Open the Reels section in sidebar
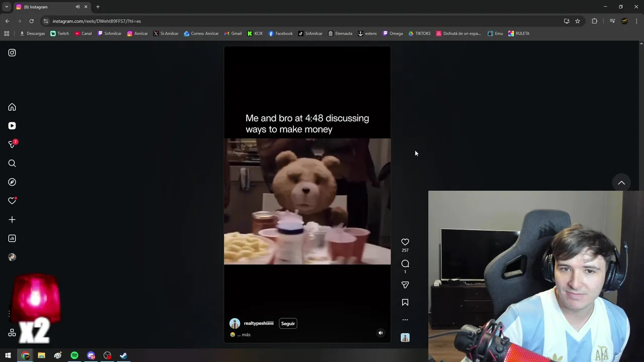This screenshot has width=644, height=362. [x=12, y=126]
